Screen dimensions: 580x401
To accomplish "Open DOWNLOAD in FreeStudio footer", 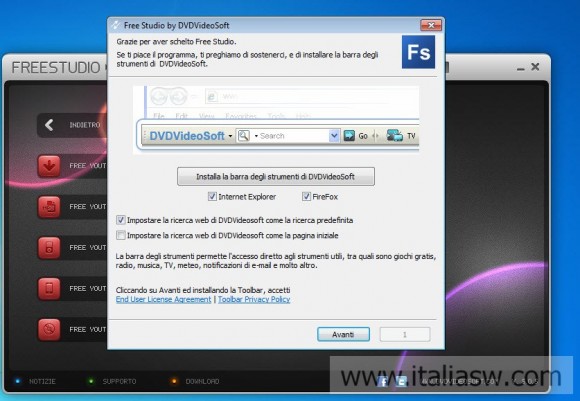I will [x=202, y=381].
